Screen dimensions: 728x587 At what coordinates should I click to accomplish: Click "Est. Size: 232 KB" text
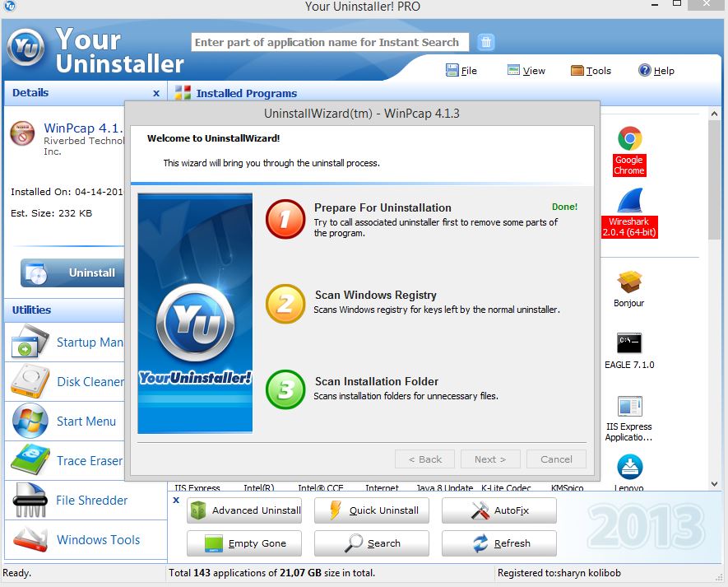52,213
